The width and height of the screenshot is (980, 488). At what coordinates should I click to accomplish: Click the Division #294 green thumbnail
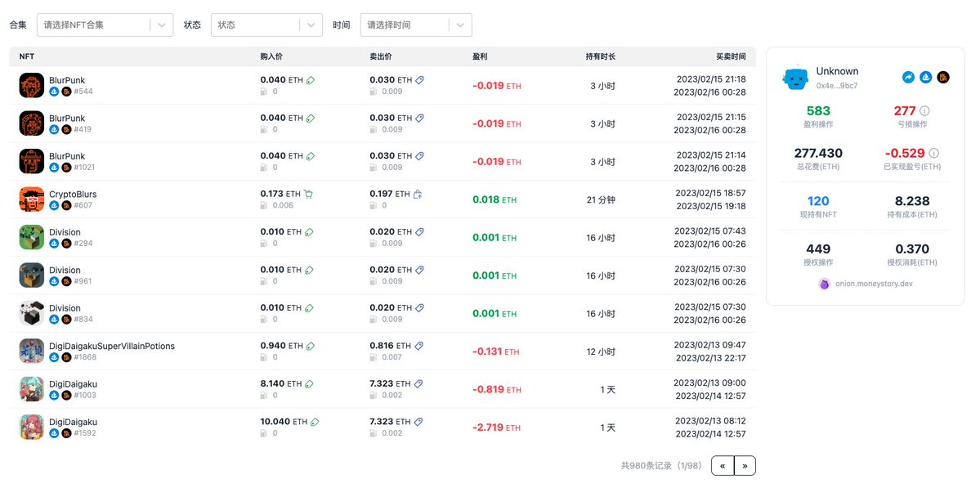pos(32,237)
